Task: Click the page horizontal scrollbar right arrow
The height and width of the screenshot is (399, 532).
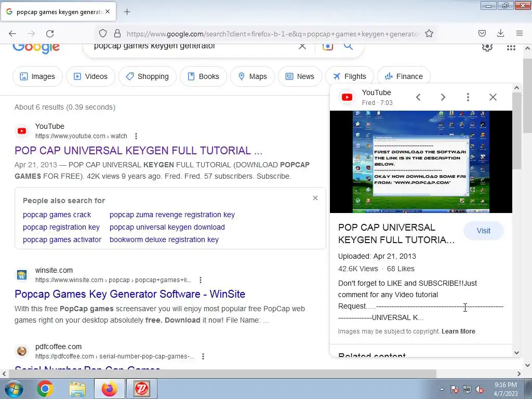Action: 519,374
